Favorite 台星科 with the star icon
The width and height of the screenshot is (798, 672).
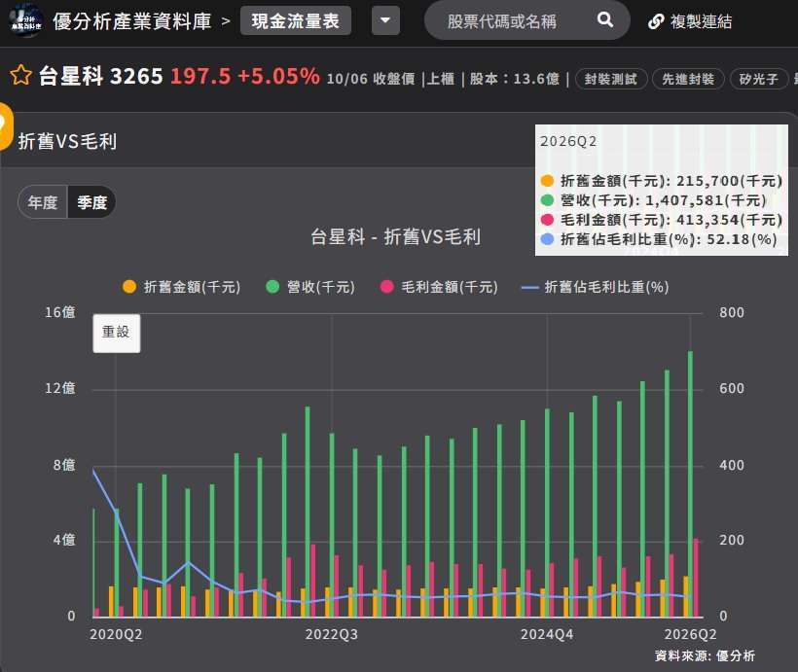[x=20, y=75]
